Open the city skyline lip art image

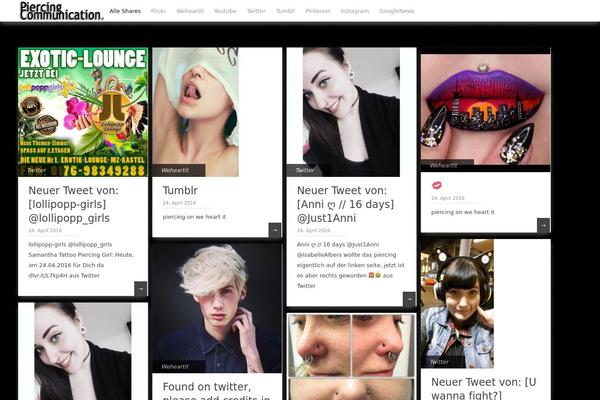pos(486,110)
